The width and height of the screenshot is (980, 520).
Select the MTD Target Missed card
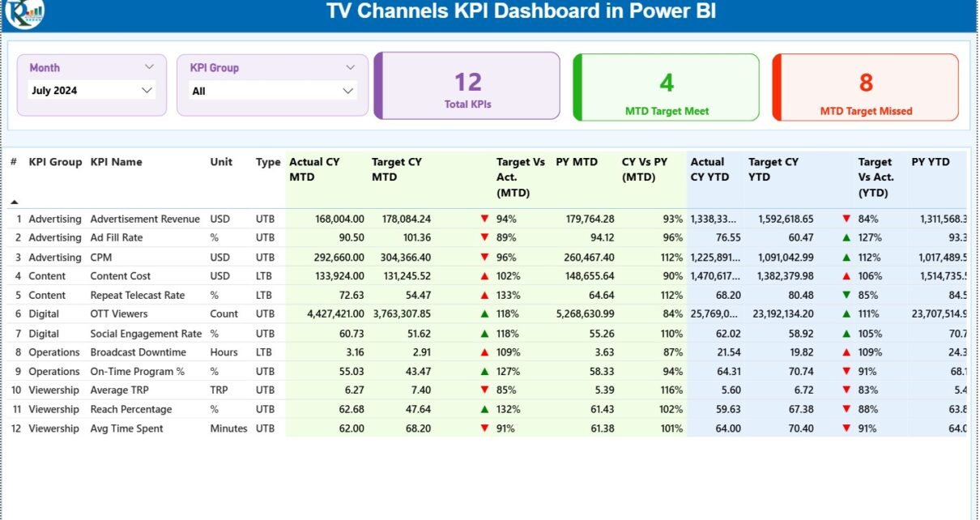866,87
